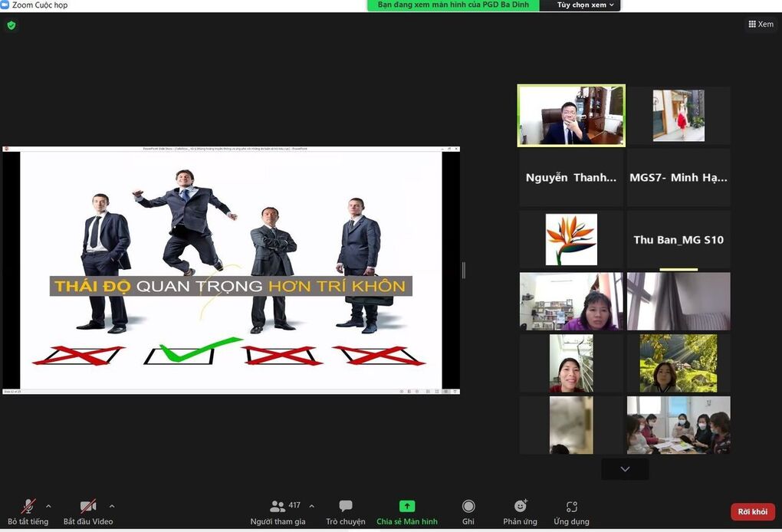The image size is (782, 532).
Task: Expand arrow next to participants count
Action: [311, 506]
